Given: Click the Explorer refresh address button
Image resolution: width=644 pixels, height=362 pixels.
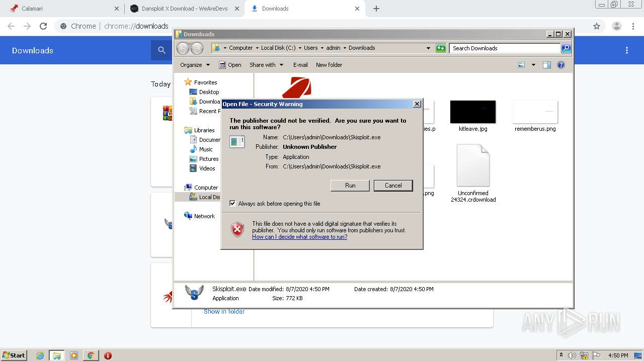Looking at the screenshot, I should pyautogui.click(x=441, y=48).
